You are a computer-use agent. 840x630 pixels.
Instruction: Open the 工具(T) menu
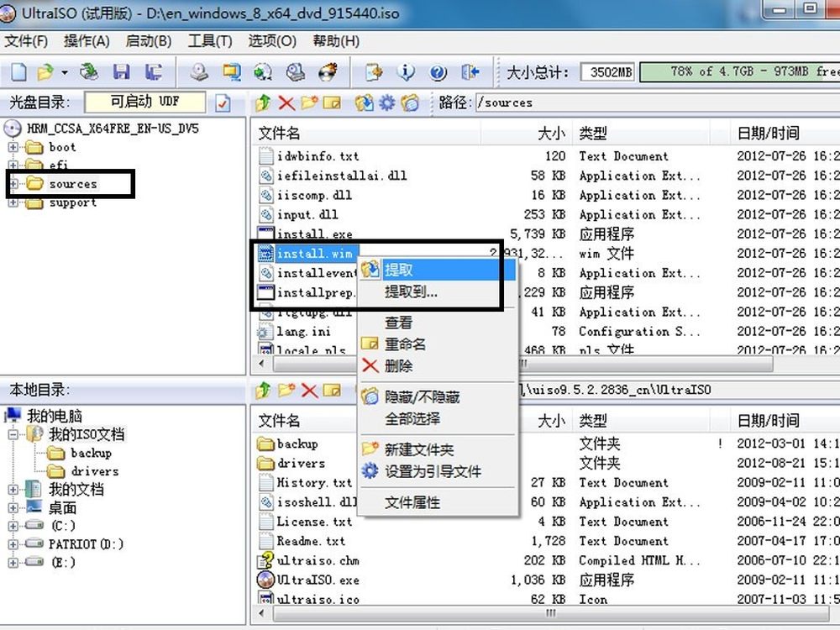coord(210,41)
